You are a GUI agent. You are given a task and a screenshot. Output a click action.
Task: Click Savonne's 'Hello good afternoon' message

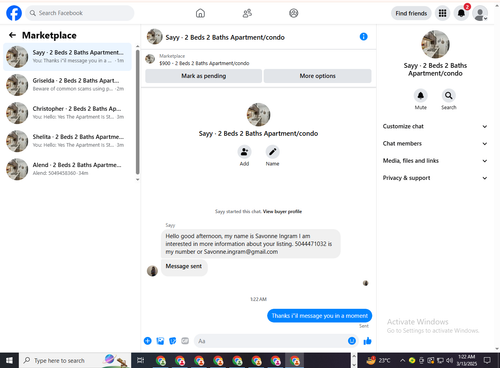pyautogui.click(x=250, y=244)
